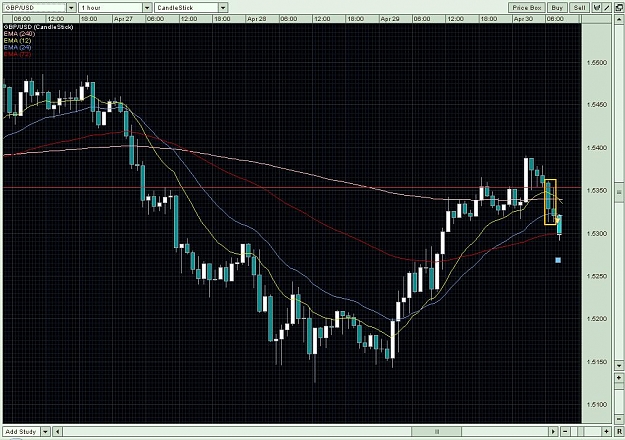The width and height of the screenshot is (625, 440).
Task: Click the 1.5300 price axis label
Action: (x=597, y=234)
